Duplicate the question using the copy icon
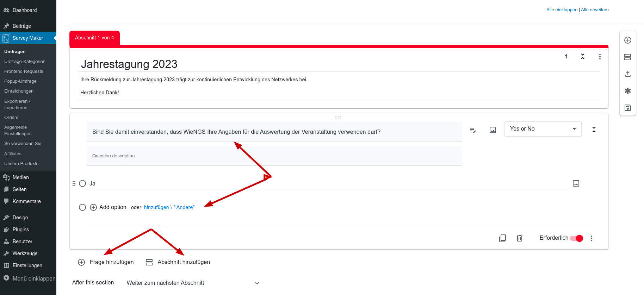644x295 pixels. [x=502, y=238]
